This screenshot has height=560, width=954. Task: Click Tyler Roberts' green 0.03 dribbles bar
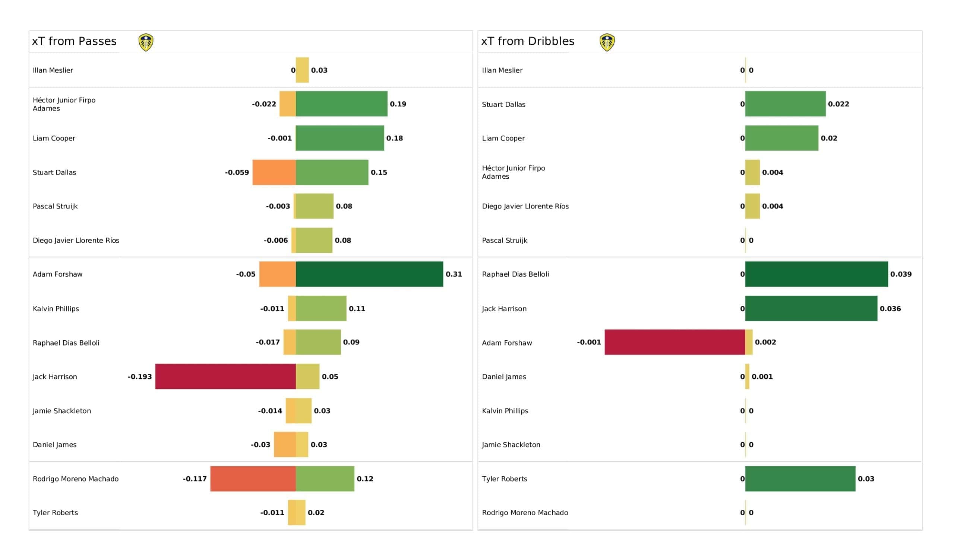tap(800, 479)
